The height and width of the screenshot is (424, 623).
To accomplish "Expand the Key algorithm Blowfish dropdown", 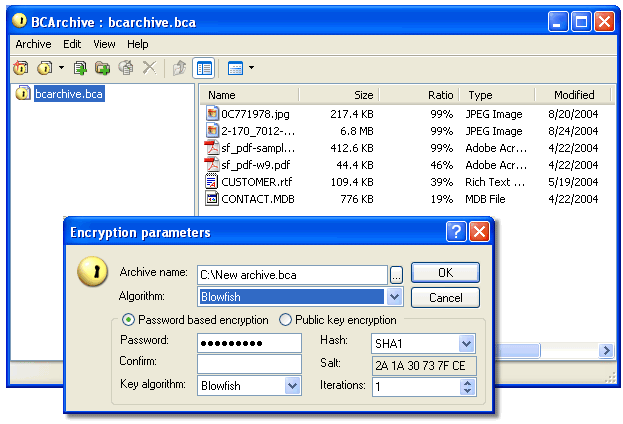I will (x=292, y=385).
